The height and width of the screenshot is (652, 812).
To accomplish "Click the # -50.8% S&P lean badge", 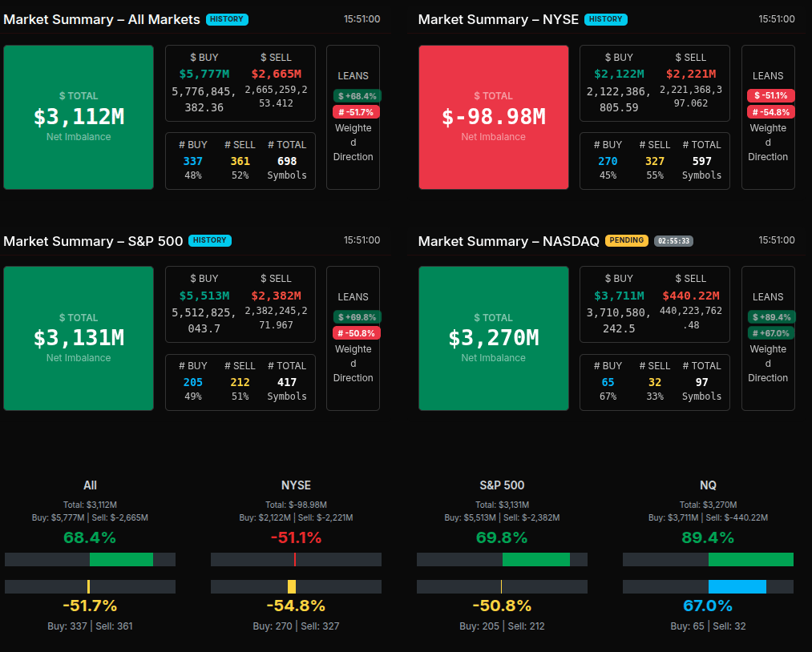I will (x=357, y=333).
